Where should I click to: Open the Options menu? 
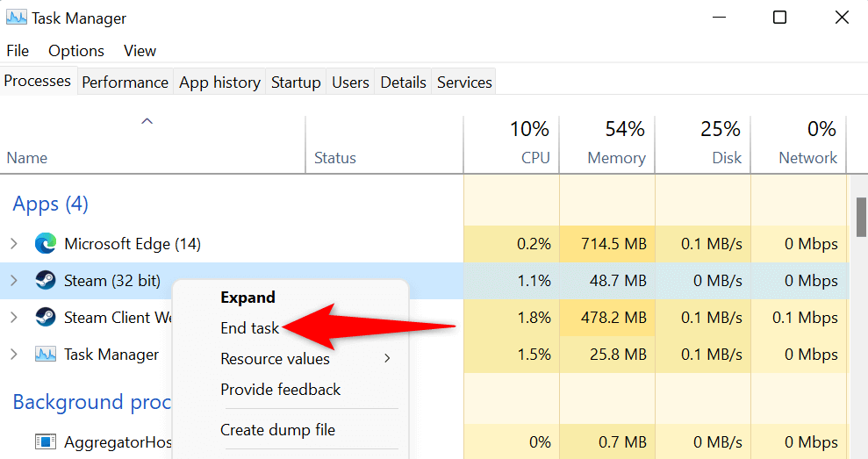point(76,51)
